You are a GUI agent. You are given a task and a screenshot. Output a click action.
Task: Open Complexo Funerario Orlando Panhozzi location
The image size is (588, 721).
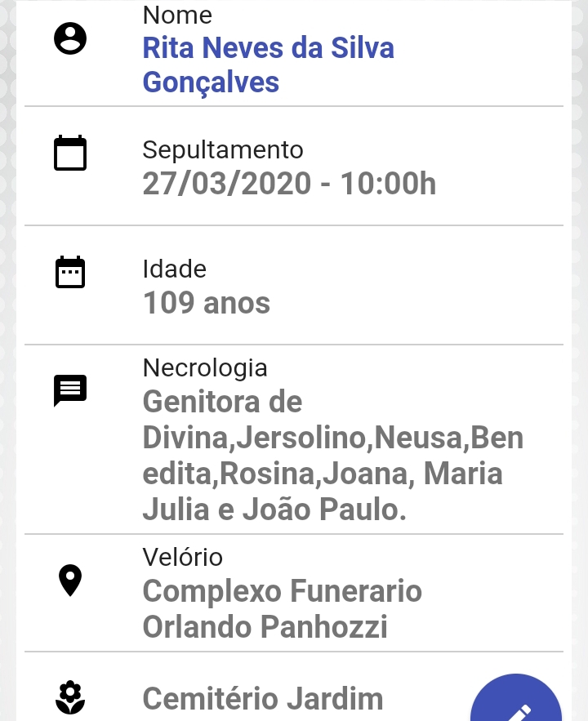tap(283, 609)
